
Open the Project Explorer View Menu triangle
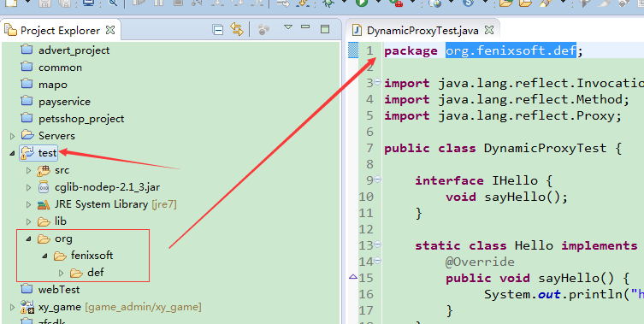288,27
